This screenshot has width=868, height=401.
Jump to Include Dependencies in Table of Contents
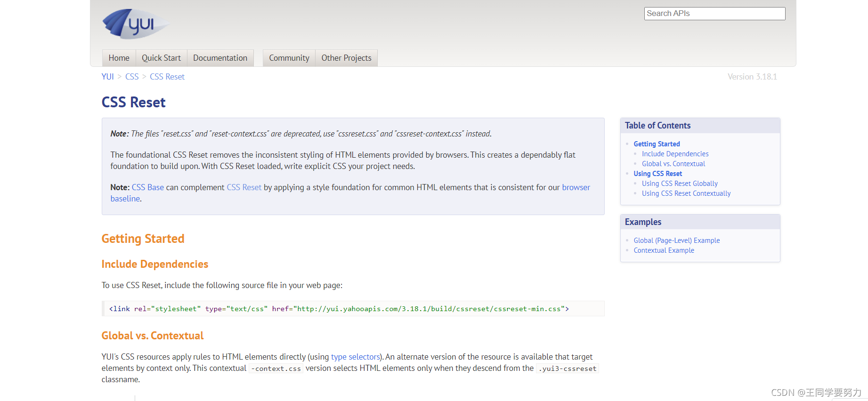click(x=675, y=154)
